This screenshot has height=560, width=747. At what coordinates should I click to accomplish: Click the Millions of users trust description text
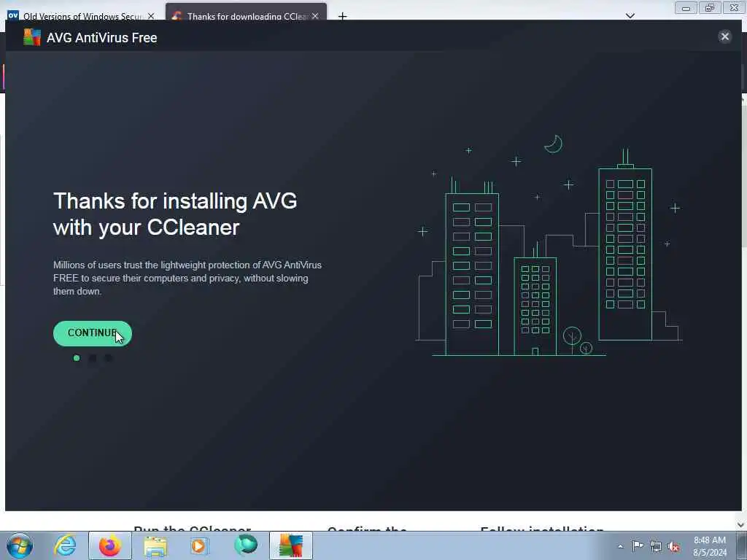click(187, 278)
